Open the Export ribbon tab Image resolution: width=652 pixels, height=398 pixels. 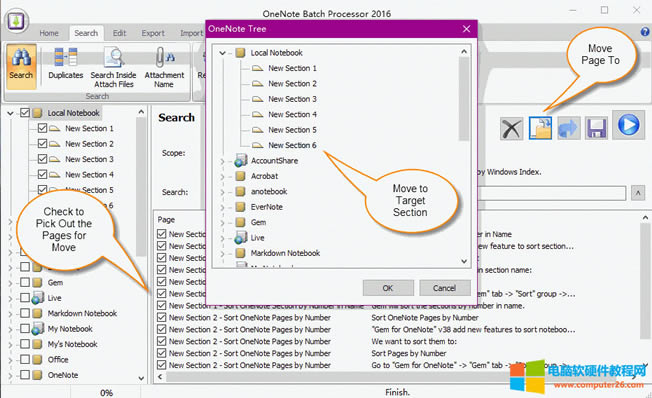[153, 33]
